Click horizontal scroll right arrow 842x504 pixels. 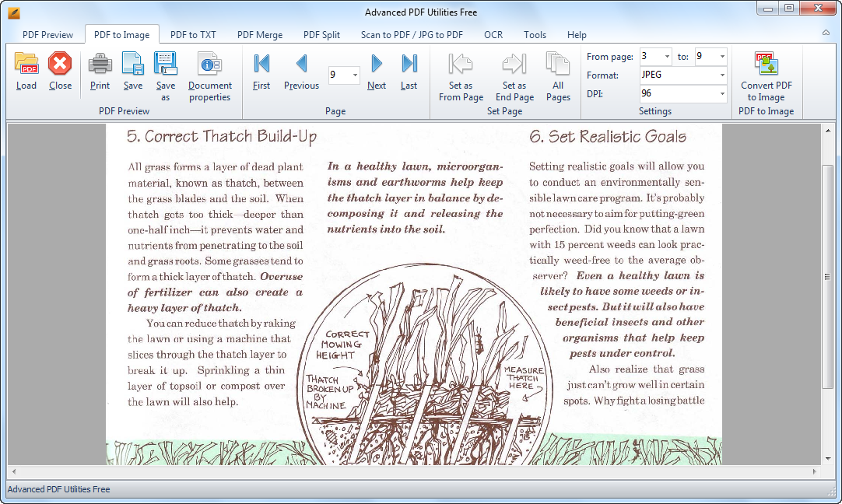click(x=815, y=472)
